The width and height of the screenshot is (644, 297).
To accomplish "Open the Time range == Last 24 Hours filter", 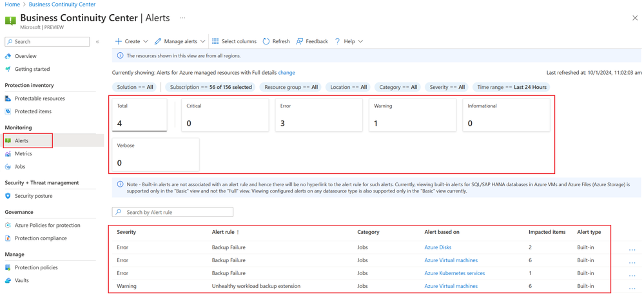I will click(511, 88).
